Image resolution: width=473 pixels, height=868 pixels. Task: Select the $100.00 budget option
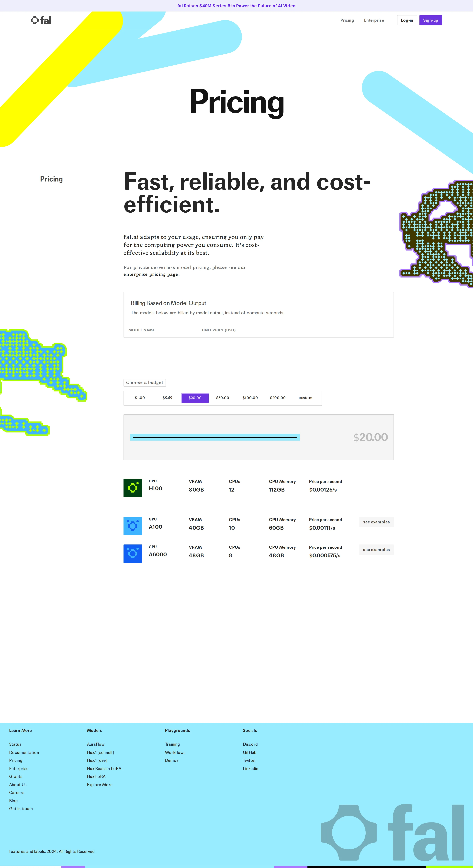click(250, 398)
